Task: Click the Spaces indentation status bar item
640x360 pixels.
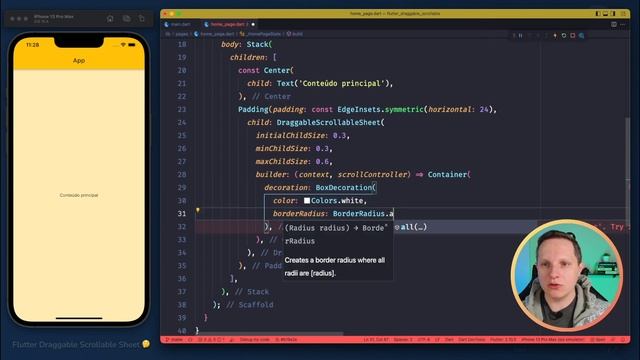Action: point(403,340)
